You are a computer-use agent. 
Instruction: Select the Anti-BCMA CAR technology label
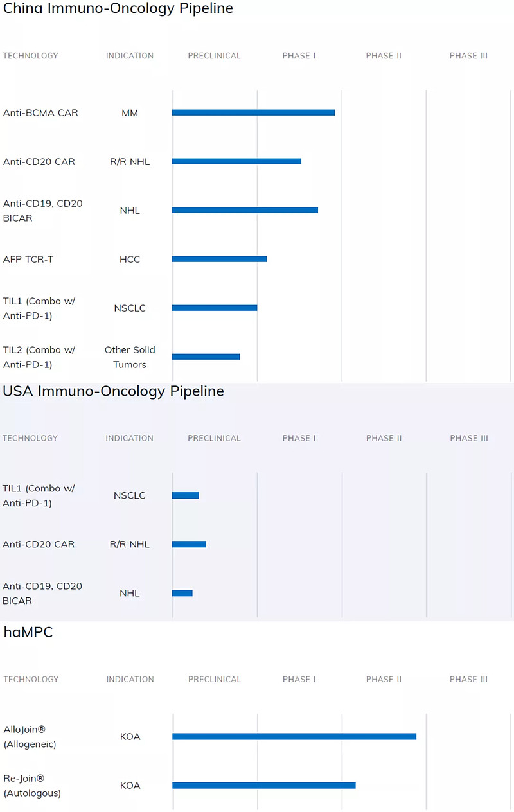point(40,113)
